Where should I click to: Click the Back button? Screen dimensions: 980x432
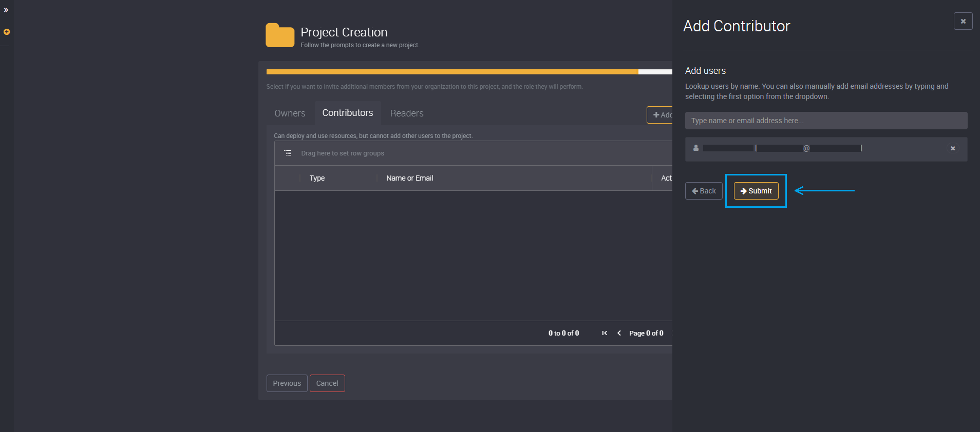(x=704, y=191)
